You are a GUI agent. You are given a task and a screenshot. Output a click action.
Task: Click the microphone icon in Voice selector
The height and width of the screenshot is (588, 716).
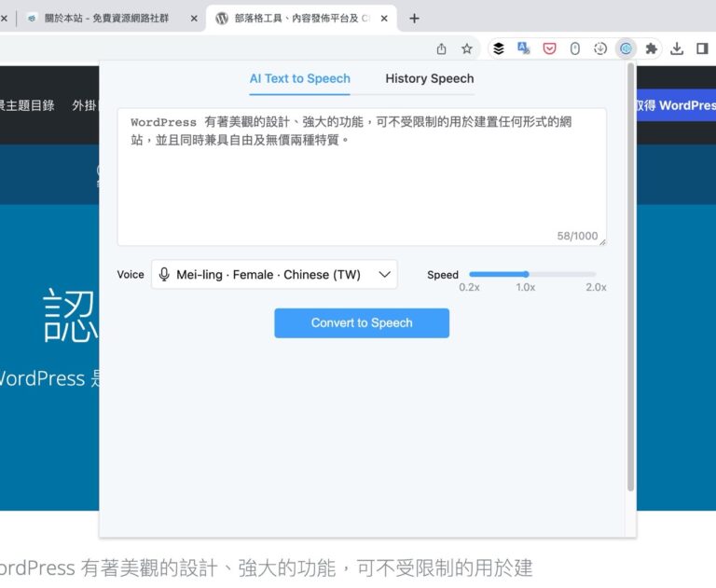(x=164, y=274)
